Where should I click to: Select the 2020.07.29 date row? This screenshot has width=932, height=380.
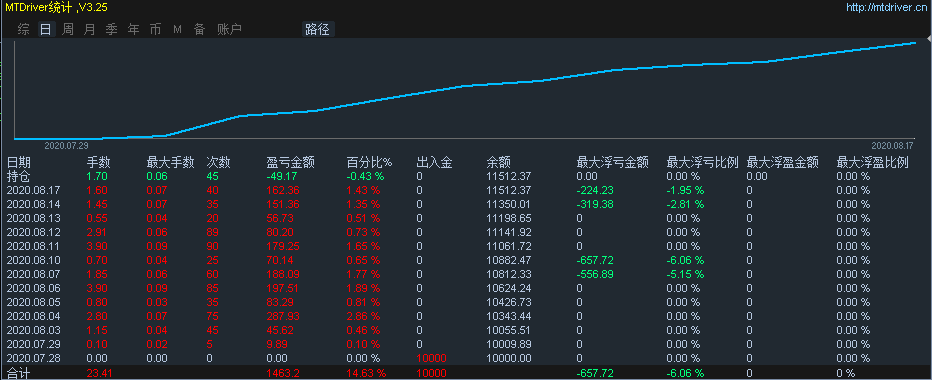point(33,344)
